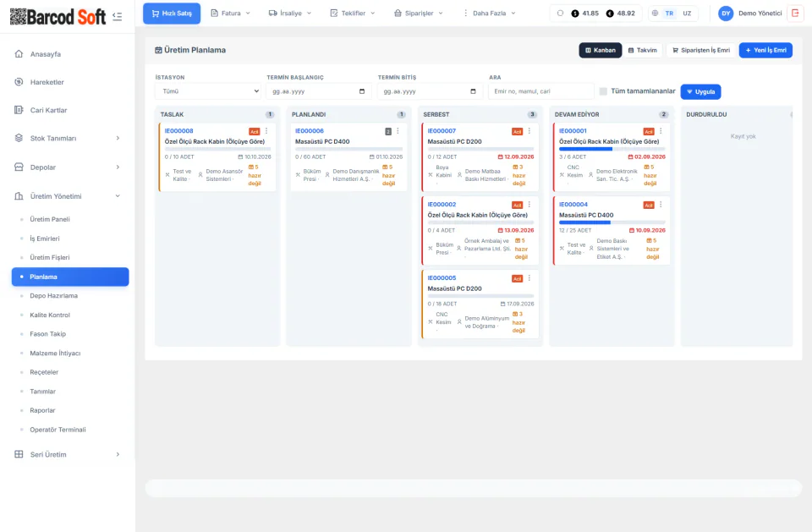This screenshot has width=812, height=532.
Task: Tick the Tüm tamamlananlar checkbox
Action: 603,91
